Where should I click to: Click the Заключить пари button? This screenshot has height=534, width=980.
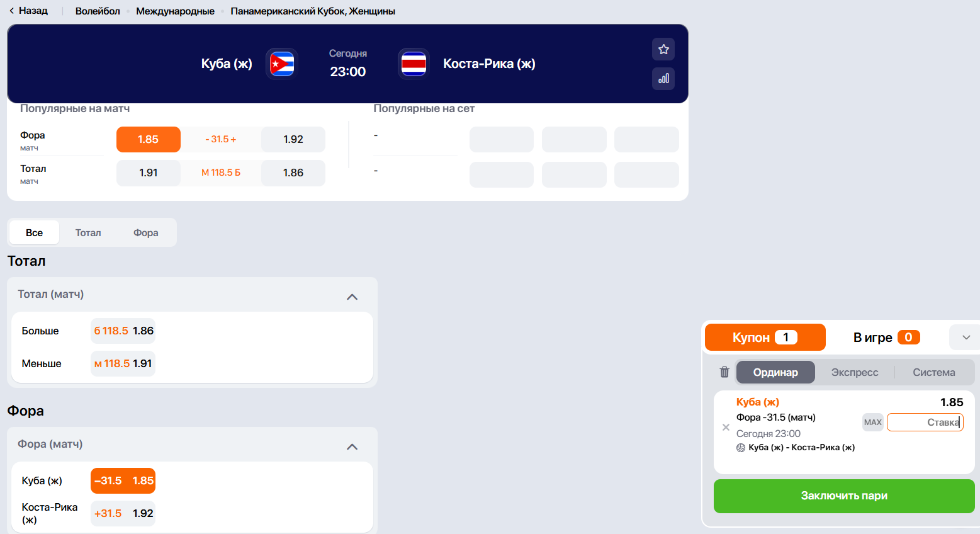(844, 496)
